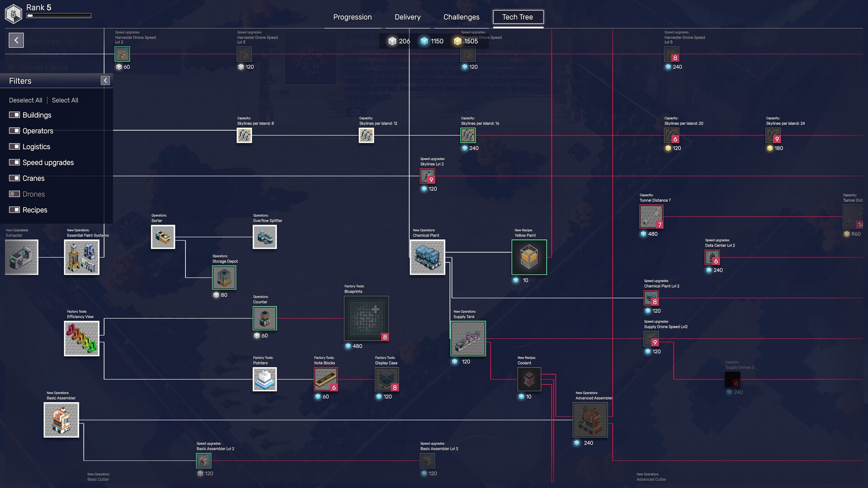Select the Storage Depot node
Image resolution: width=868 pixels, height=488 pixels.
pos(223,277)
